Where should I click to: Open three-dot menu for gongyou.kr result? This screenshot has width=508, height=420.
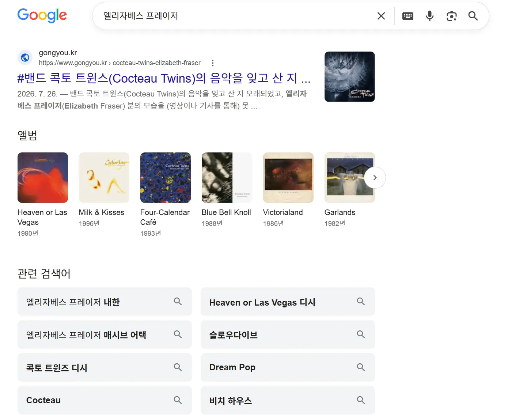pyautogui.click(x=213, y=63)
